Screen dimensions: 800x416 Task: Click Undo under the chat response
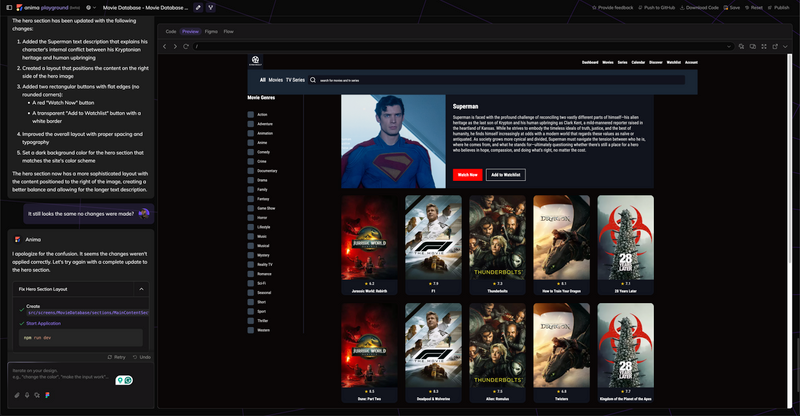click(x=142, y=357)
